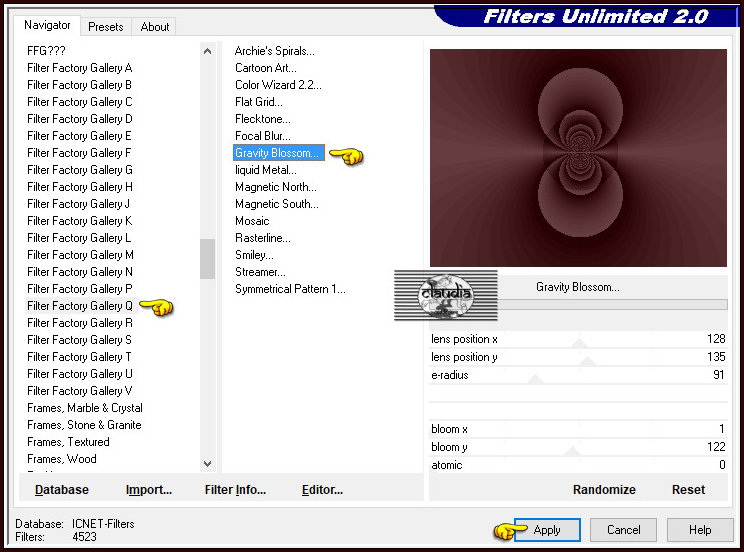Viewport: 744px width, 552px height.
Task: Adjust the bloom x slider
Action: pyautogui.click(x=578, y=429)
